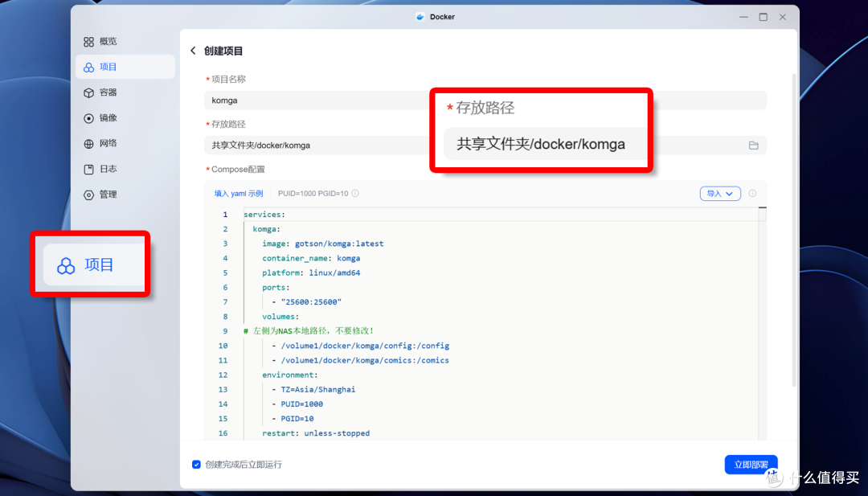The image size is (868, 496).
Task: Toggle 创建完成后立即运行 checkbox
Action: (196, 464)
